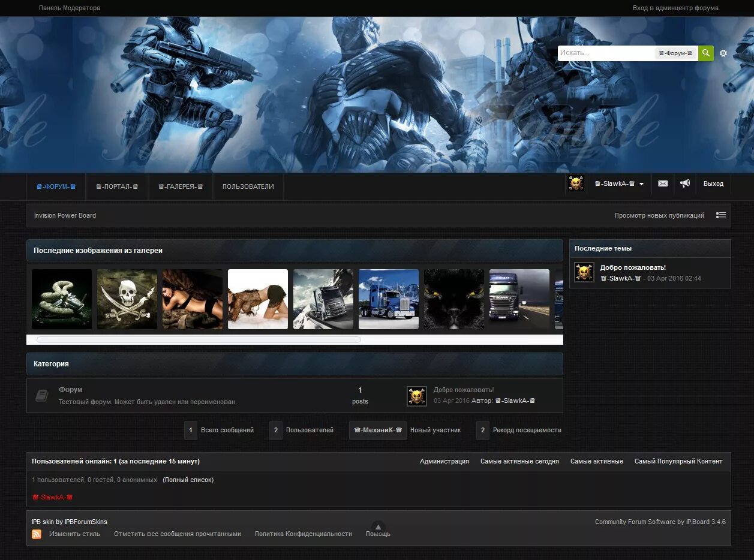Open the pirate skull flag thumbnail

click(127, 299)
